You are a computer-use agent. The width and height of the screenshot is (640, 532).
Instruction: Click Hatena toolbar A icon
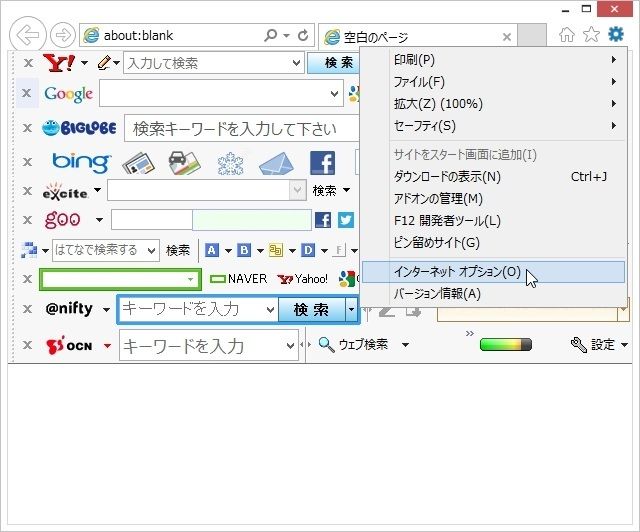(x=211, y=250)
